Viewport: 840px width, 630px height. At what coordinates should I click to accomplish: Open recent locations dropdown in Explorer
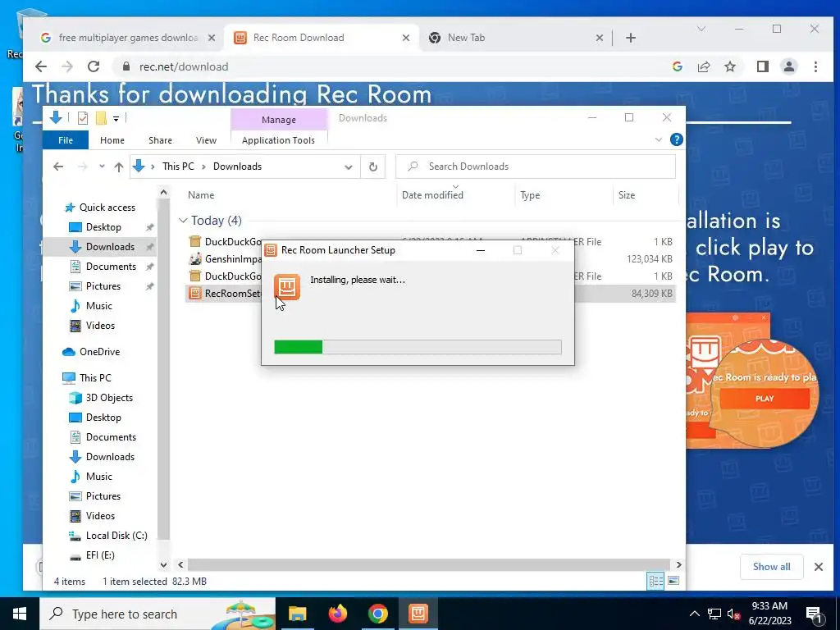(x=102, y=167)
